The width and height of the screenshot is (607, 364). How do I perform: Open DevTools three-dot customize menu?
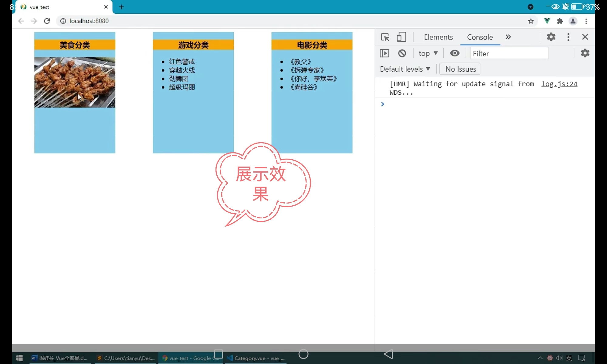pyautogui.click(x=568, y=37)
